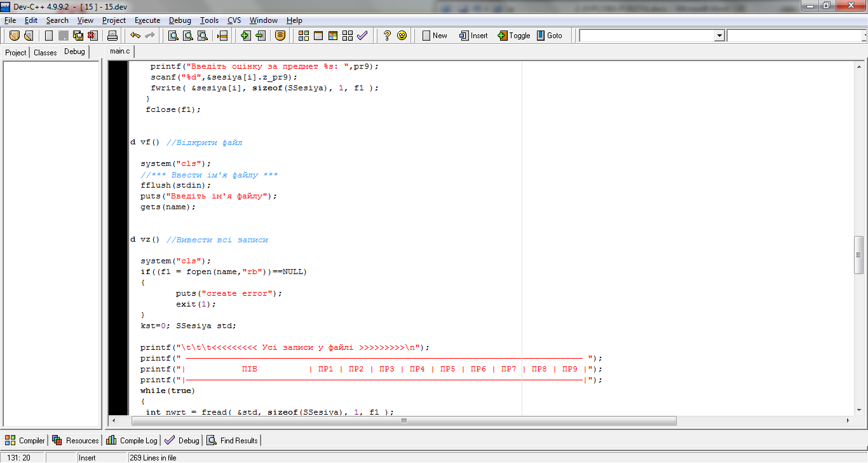The image size is (868, 463).
Task: Open the Debug menu in menu bar
Action: pos(180,20)
